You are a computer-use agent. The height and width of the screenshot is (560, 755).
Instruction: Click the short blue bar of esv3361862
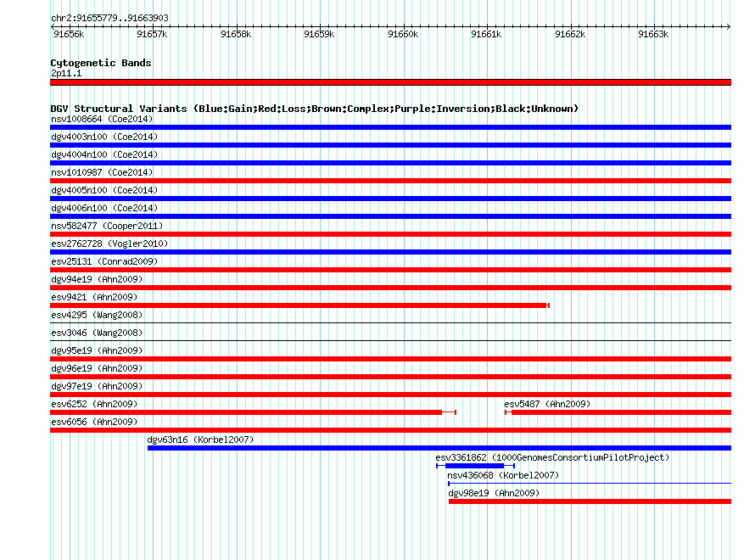(x=475, y=466)
